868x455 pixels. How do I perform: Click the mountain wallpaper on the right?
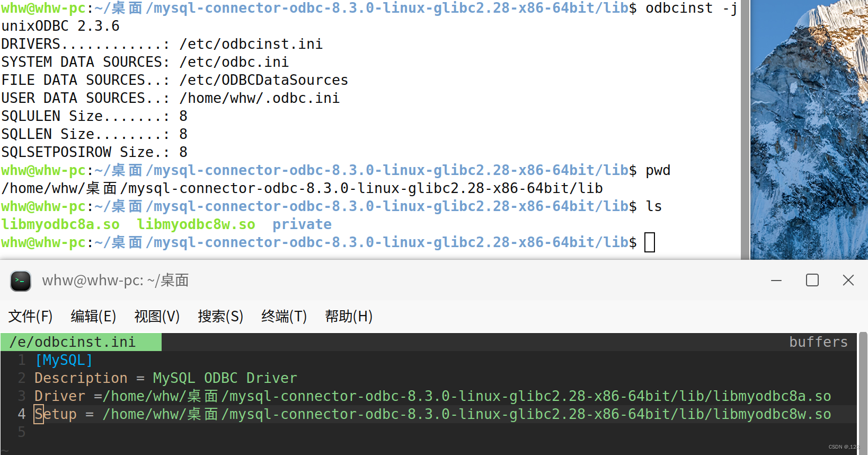tap(805, 133)
